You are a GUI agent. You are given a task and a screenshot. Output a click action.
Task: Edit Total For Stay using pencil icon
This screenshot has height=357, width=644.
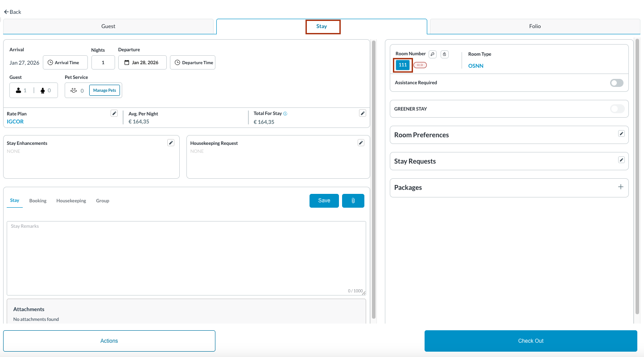tap(363, 114)
